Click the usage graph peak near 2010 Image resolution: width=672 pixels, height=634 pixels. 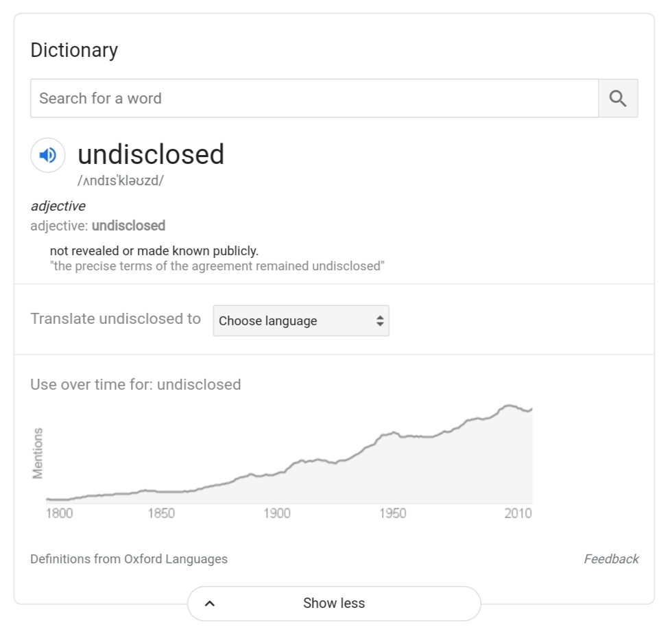[x=509, y=406]
